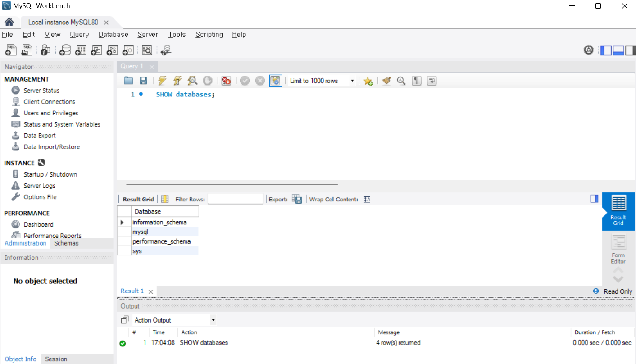Screen dimensions: 636x364
Task: Export recordset to external file icon
Action: click(x=297, y=199)
